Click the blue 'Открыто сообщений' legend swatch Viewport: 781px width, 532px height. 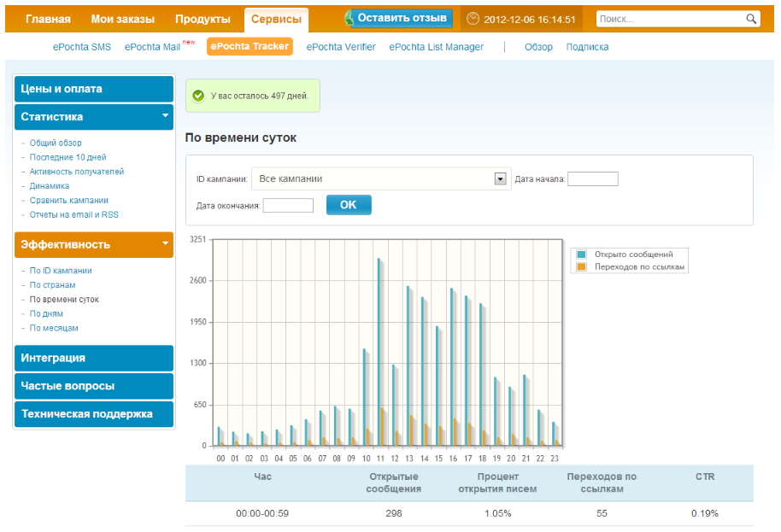coord(581,254)
